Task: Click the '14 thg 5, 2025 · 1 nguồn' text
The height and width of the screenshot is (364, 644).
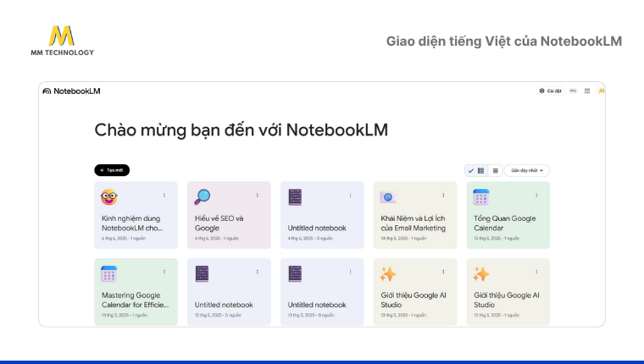Action: coord(403,239)
